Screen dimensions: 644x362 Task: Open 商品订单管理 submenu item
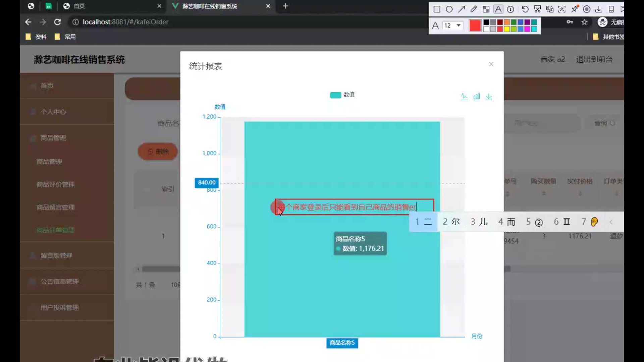tap(55, 230)
